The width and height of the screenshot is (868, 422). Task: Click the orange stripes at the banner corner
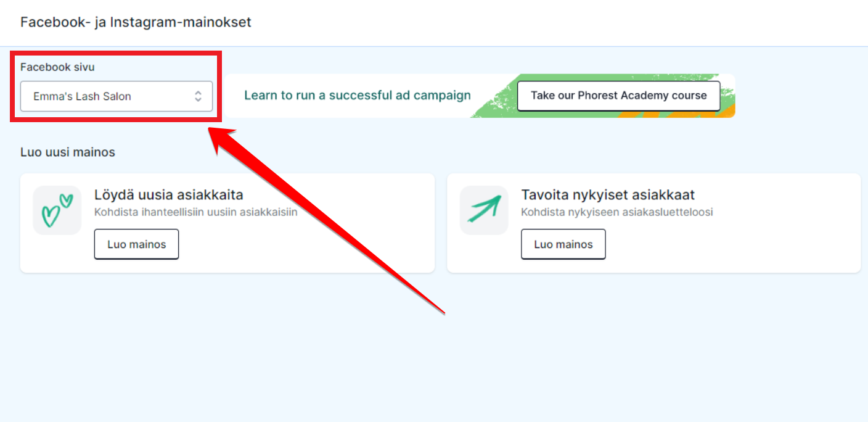point(678,114)
